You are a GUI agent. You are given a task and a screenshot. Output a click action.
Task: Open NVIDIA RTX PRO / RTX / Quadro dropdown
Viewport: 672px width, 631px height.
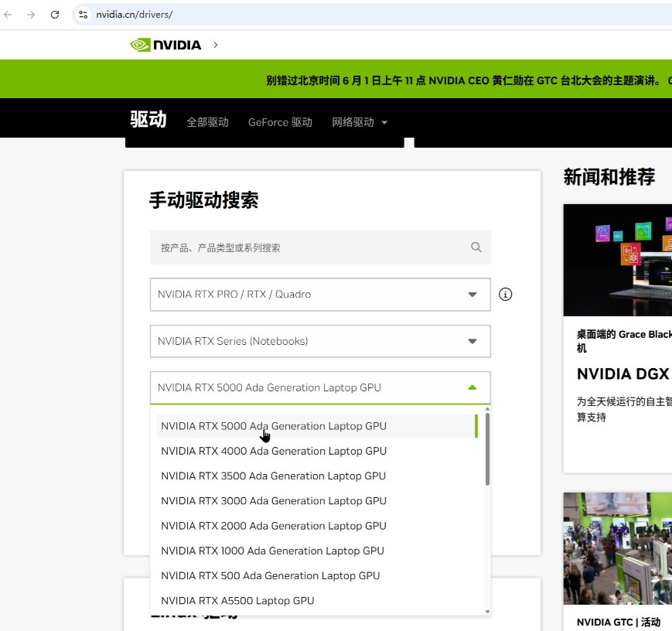pyautogui.click(x=320, y=295)
